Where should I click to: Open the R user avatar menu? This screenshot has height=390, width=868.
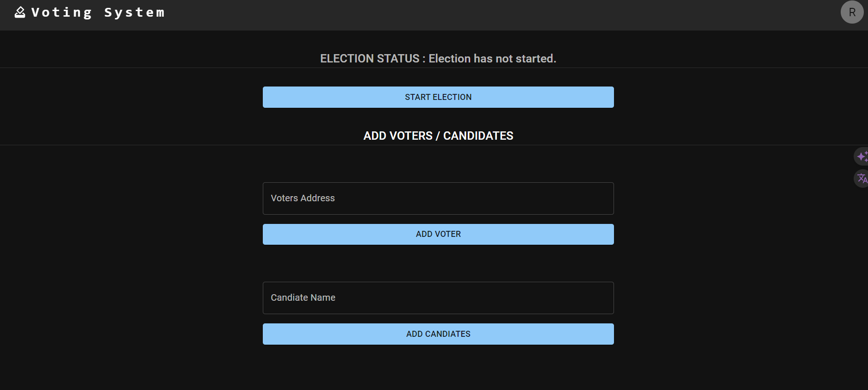coord(852,12)
